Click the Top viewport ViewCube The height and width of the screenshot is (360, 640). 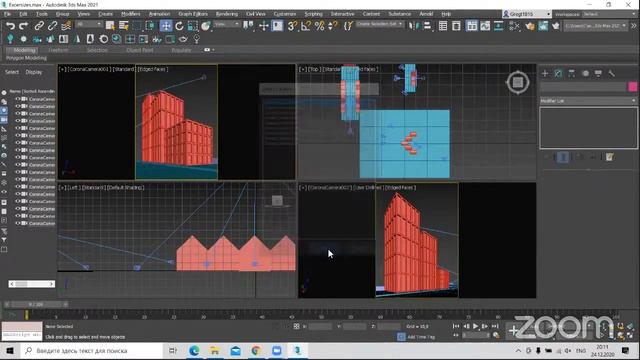tap(518, 82)
